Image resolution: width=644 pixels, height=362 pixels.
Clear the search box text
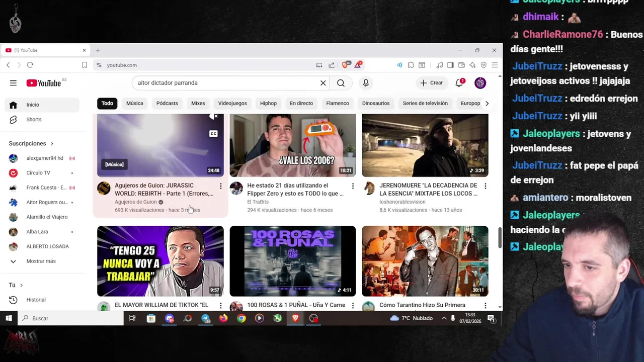pyautogui.click(x=323, y=83)
